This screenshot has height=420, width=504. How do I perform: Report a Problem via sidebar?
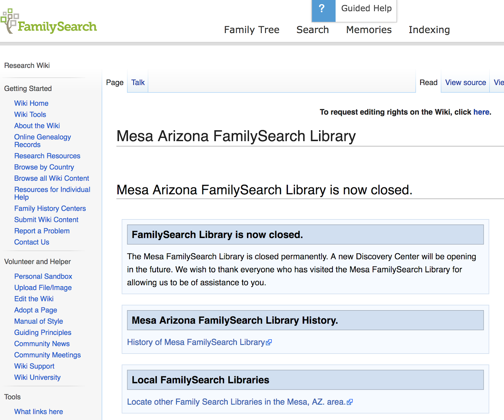point(42,231)
